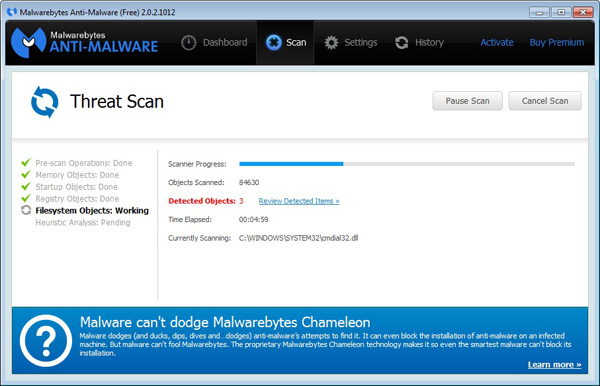Click the History circular arrows icon
This screenshot has height=386, width=600.
401,42
